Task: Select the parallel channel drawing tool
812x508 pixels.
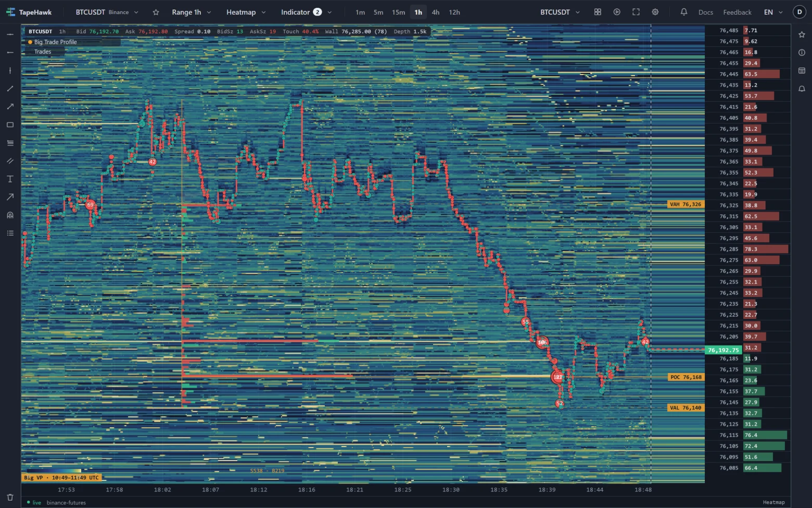Action: (10, 161)
